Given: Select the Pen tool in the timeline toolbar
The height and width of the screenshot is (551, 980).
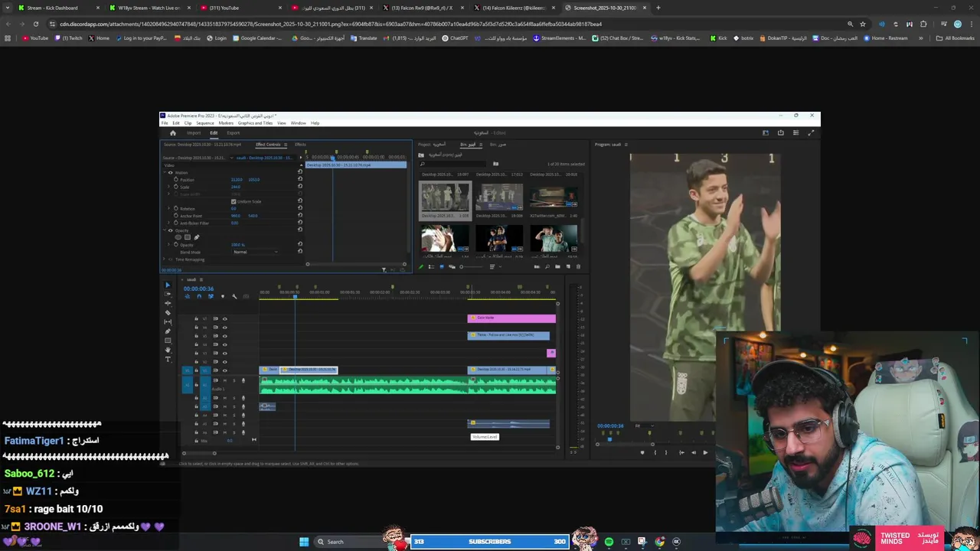Looking at the screenshot, I should tap(168, 331).
